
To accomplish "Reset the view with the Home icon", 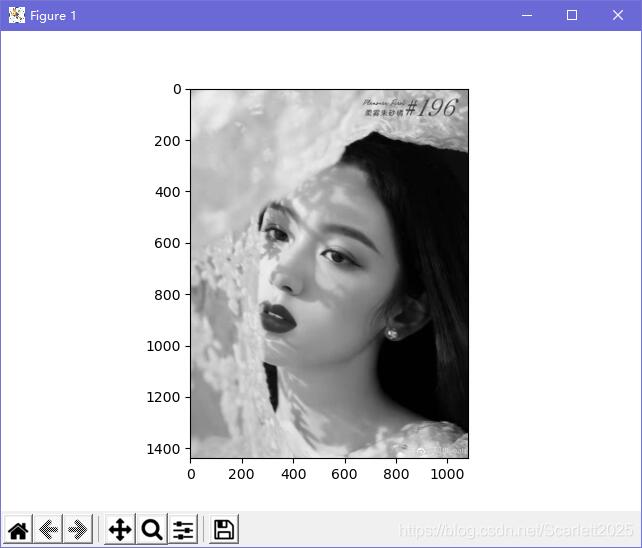I will pos(18,529).
